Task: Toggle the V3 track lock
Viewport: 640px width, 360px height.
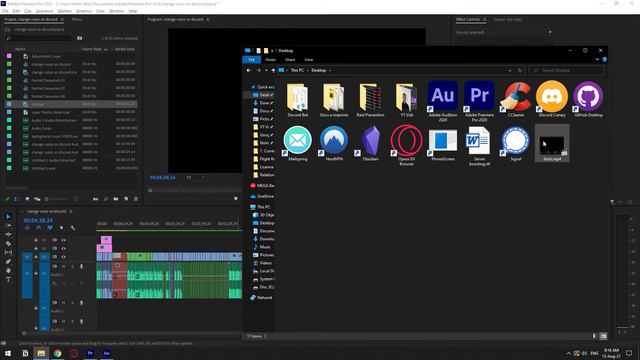Action: tap(36, 240)
